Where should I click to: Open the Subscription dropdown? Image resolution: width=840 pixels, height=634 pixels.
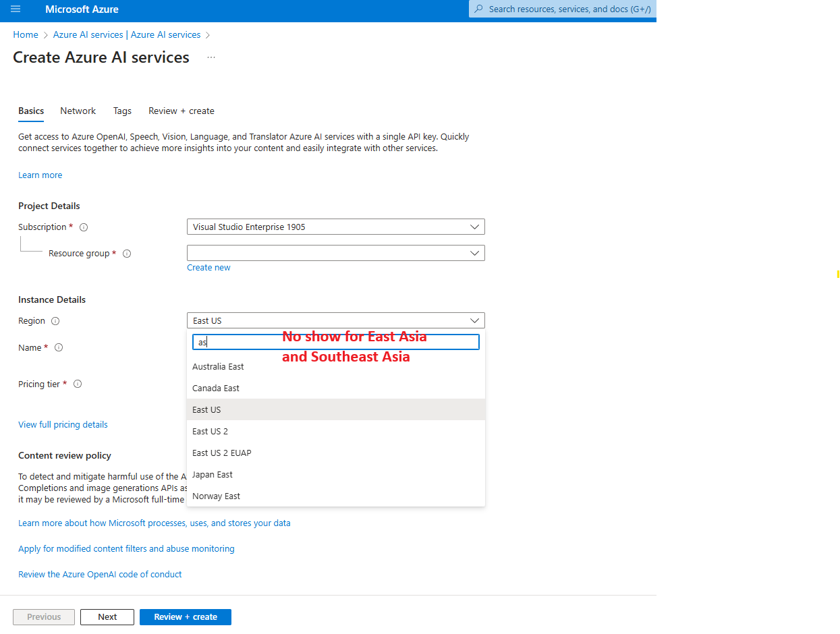(335, 227)
